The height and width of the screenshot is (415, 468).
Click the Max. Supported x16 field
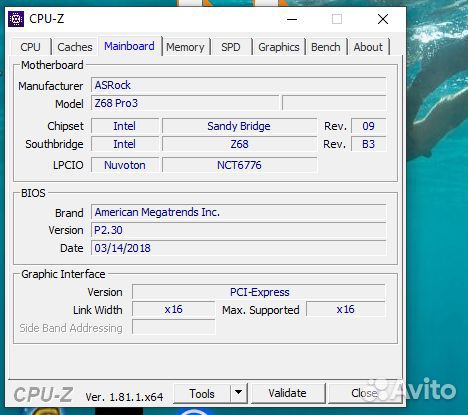point(346,310)
